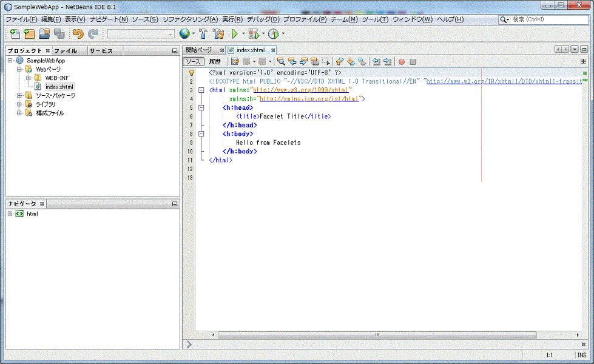Screen dimensions: 594x364
Task: Toggle the Rectangular Selection icon
Action: [x=326, y=61]
